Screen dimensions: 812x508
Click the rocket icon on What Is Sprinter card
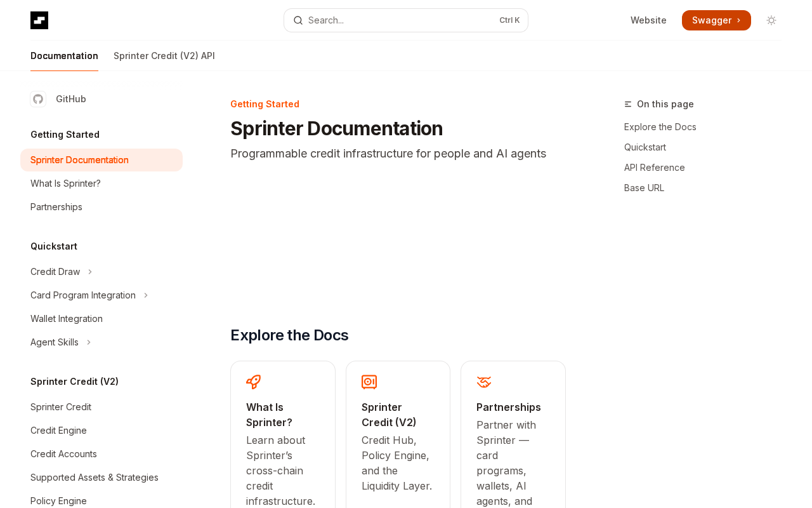(x=254, y=382)
